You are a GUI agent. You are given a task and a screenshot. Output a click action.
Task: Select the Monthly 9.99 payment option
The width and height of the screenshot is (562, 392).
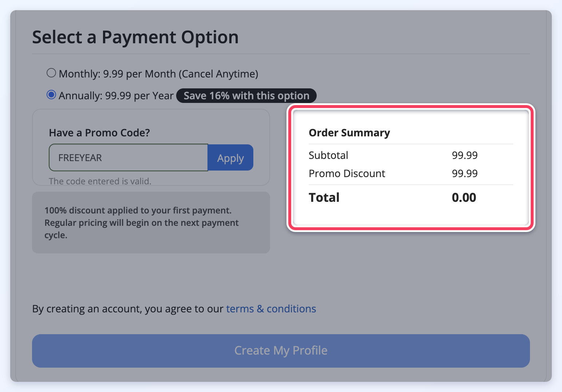click(51, 73)
